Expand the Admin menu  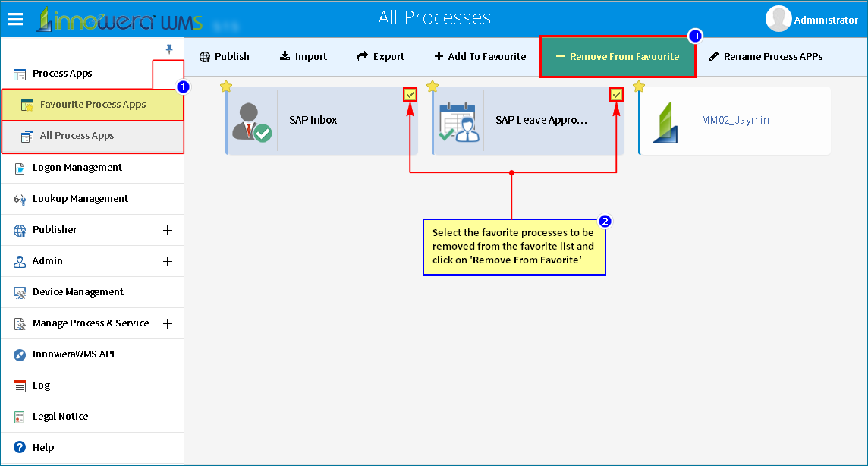point(167,261)
